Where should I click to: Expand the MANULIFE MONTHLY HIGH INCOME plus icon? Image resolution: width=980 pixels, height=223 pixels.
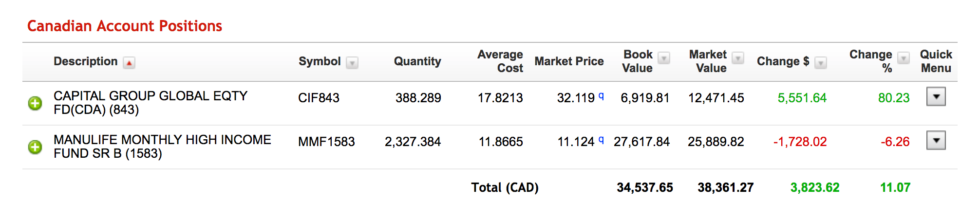coord(35,147)
